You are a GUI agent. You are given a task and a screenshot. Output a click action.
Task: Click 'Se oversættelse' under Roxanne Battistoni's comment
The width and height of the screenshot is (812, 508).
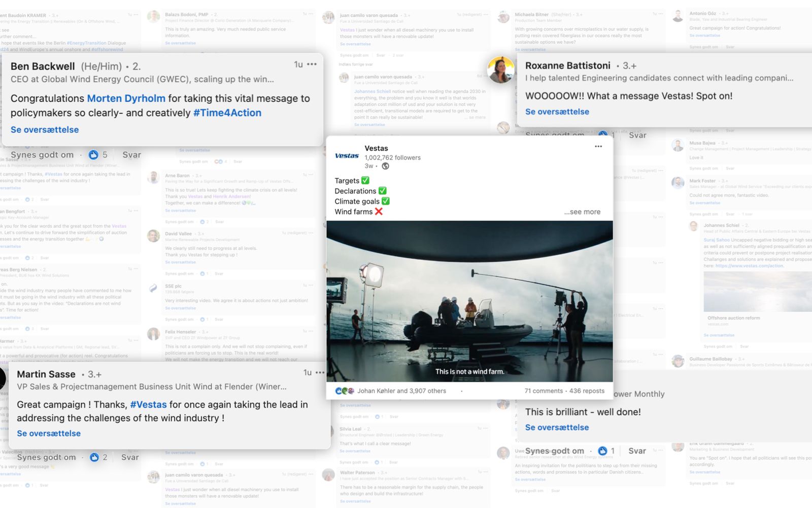(557, 112)
